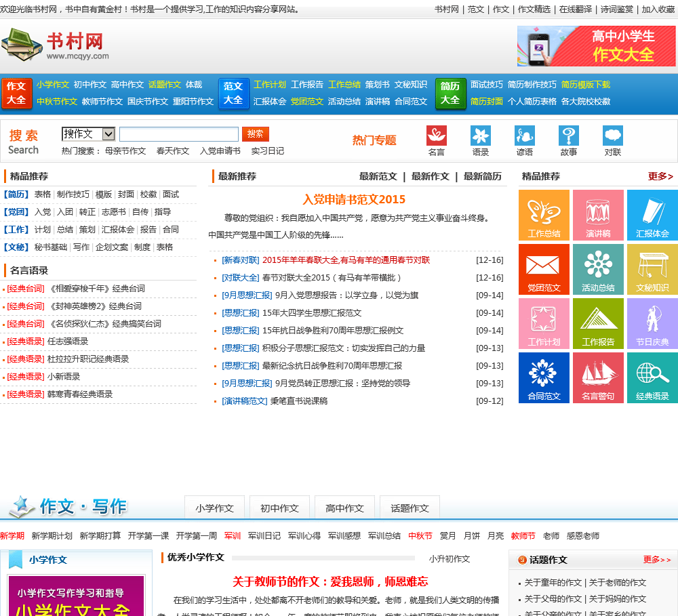Image resolution: width=678 pixels, height=616 pixels.
Task: Open the blue 合同范文 tile
Action: tap(544, 378)
